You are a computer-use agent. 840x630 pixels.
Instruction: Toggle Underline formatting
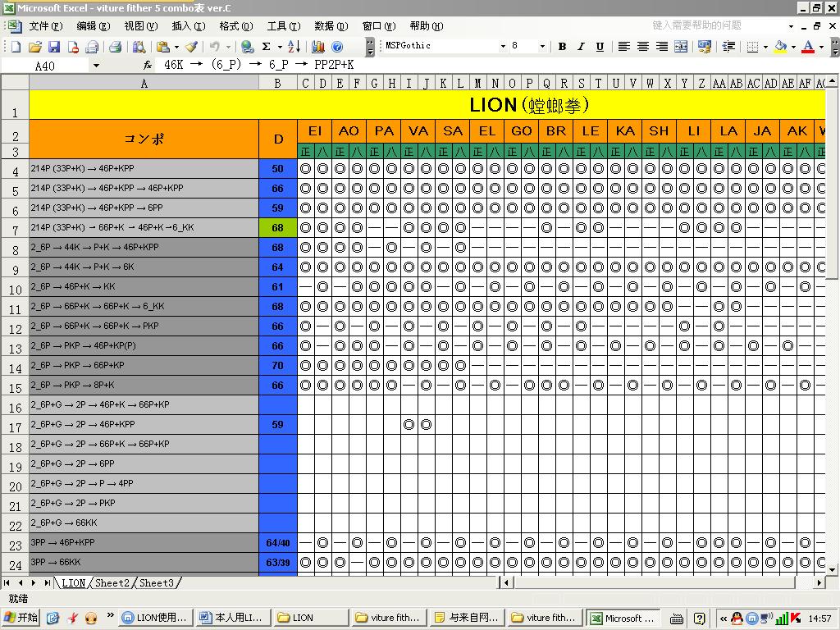pyautogui.click(x=600, y=47)
